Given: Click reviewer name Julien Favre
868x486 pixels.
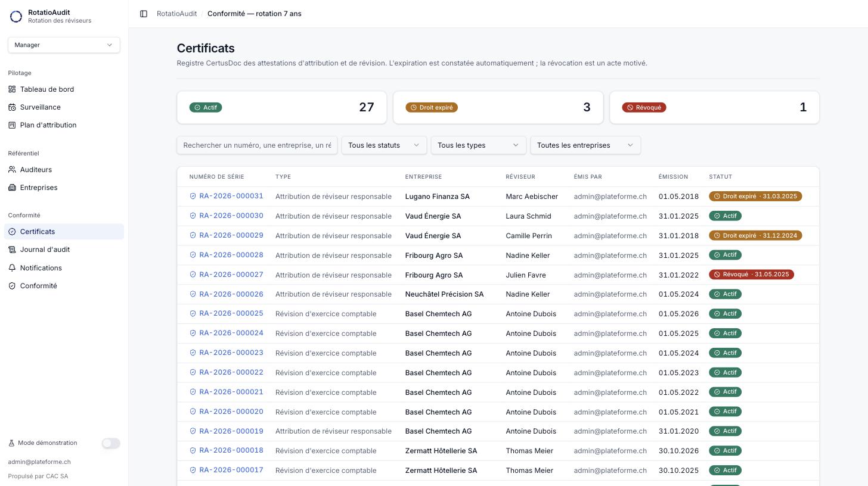Looking at the screenshot, I should (x=526, y=275).
